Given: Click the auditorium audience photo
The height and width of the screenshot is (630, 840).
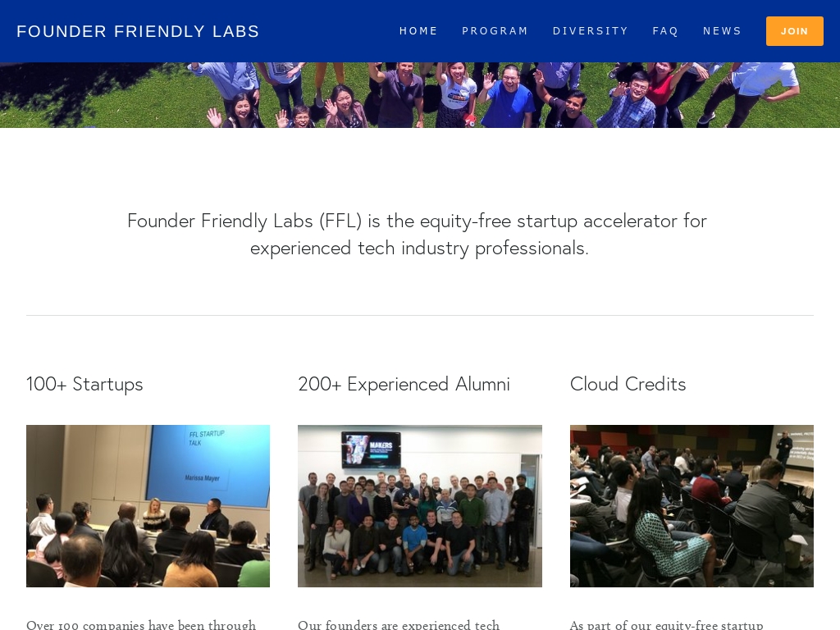Looking at the screenshot, I should tap(692, 506).
